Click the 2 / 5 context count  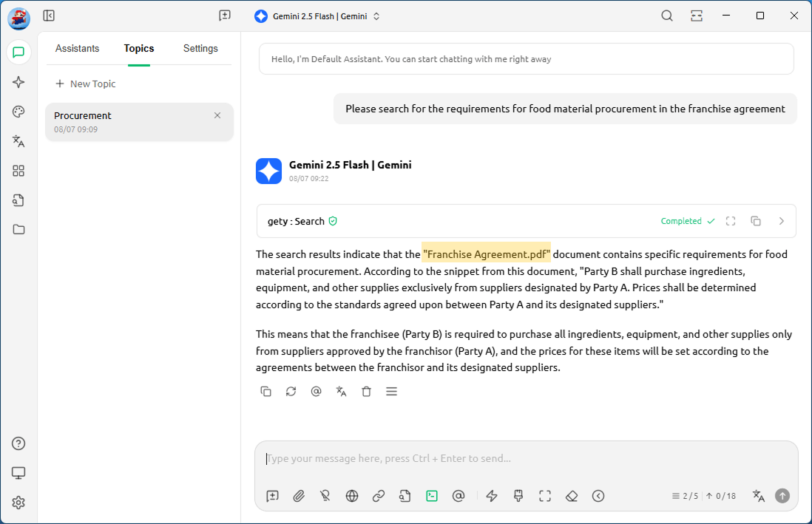point(685,496)
